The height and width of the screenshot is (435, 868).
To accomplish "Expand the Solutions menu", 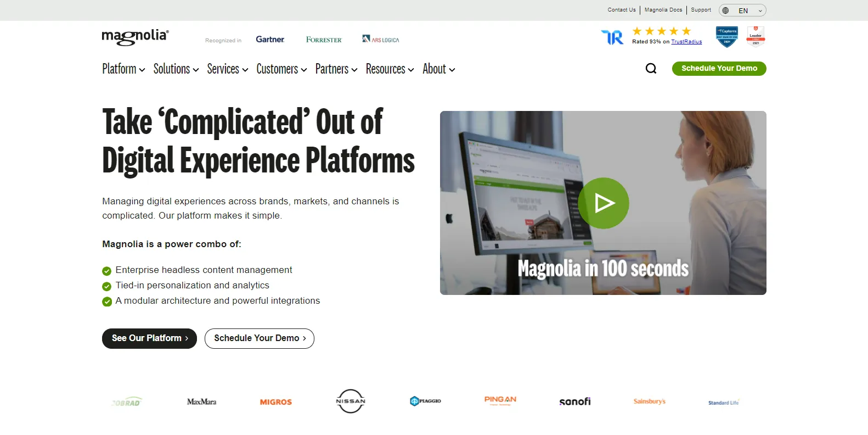I will 176,69.
